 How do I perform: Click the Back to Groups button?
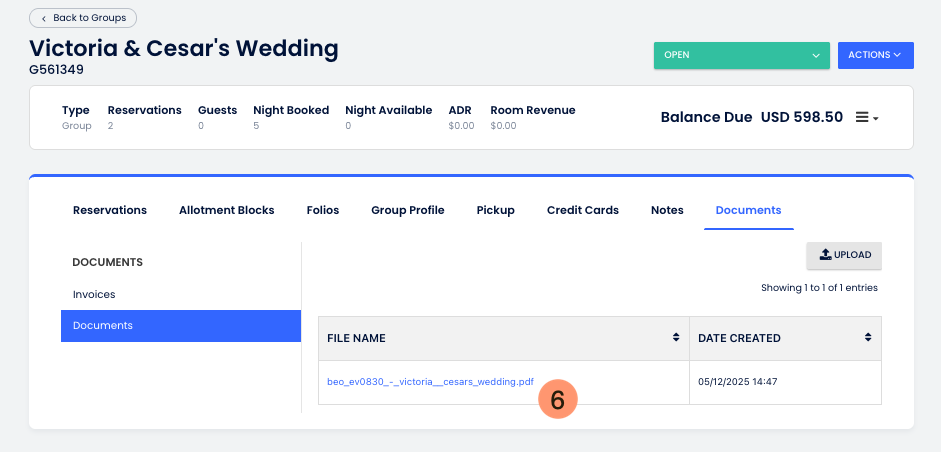[x=83, y=18]
